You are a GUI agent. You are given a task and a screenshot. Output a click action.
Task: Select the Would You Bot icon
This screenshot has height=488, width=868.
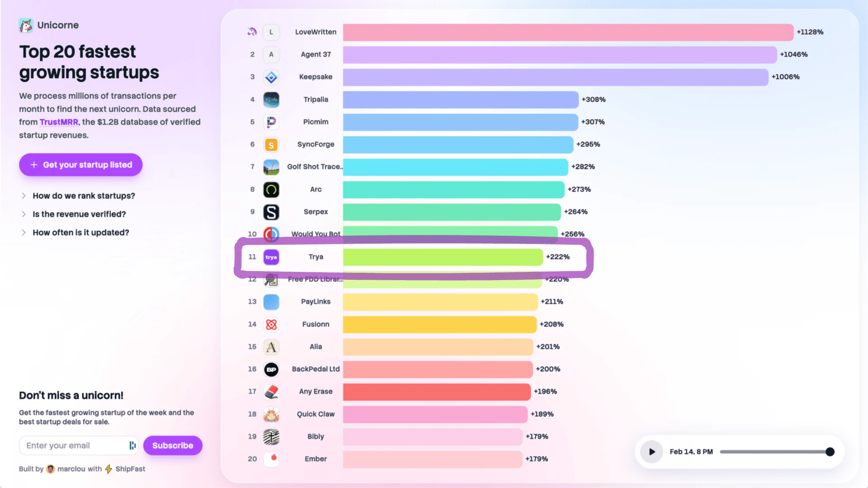pyautogui.click(x=271, y=234)
